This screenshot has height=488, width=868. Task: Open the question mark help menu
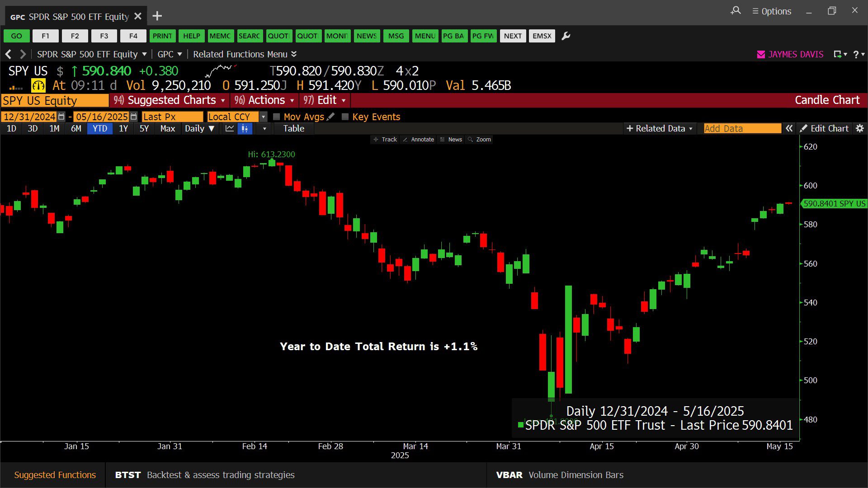coord(859,54)
